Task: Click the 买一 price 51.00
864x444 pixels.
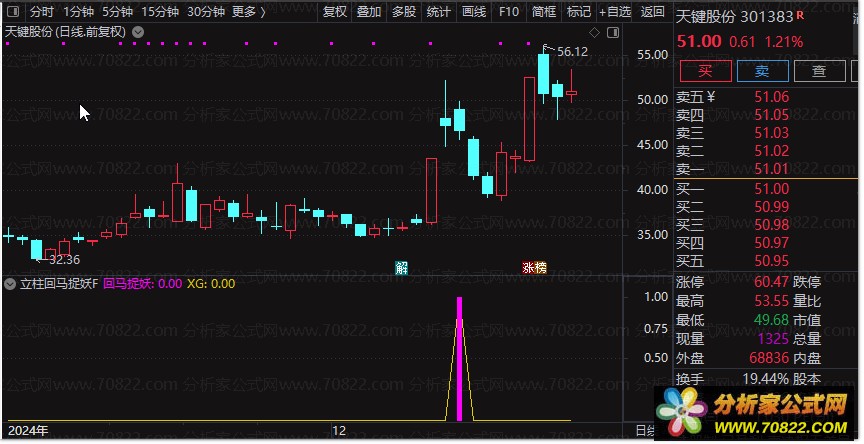Action: [771, 189]
